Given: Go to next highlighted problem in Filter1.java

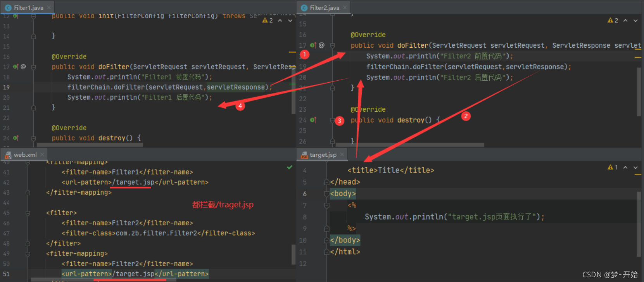Looking at the screenshot, I should (x=290, y=21).
